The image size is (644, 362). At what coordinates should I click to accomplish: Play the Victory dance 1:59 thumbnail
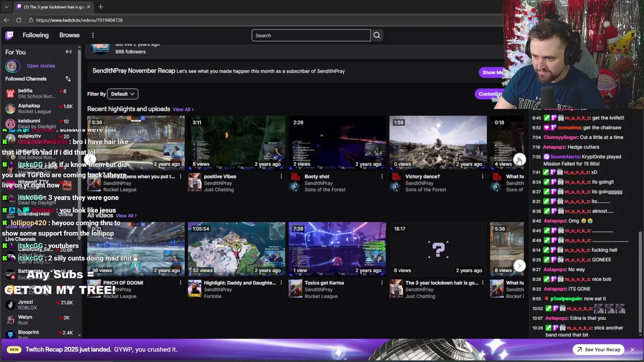click(x=438, y=143)
